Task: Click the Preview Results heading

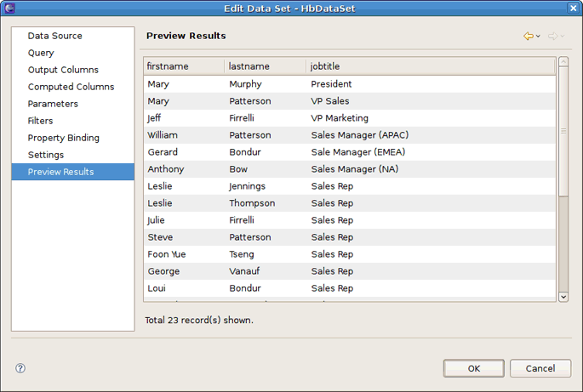Action: tap(186, 36)
